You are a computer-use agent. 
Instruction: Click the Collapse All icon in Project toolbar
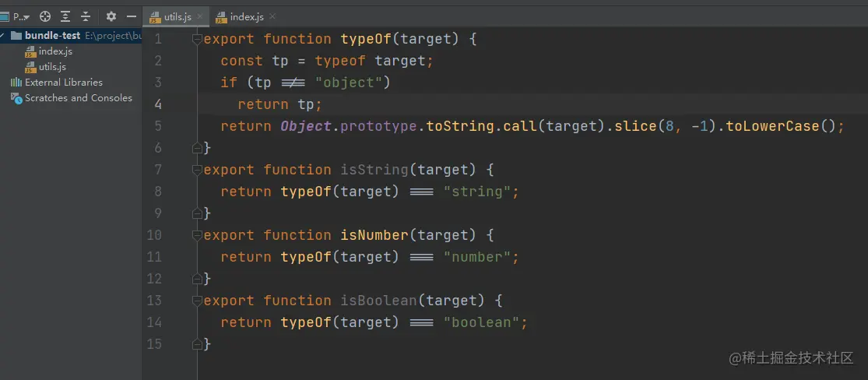pos(86,16)
